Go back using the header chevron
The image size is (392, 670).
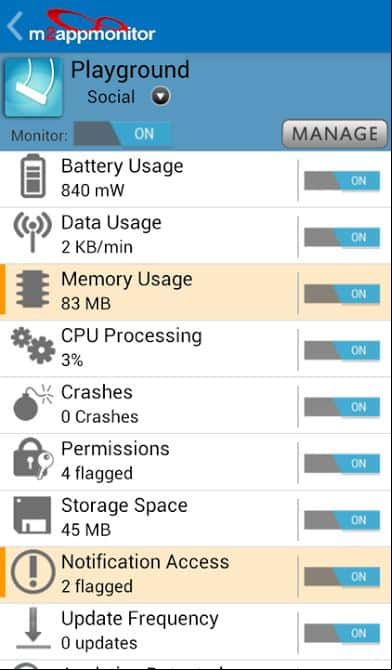pos(15,26)
